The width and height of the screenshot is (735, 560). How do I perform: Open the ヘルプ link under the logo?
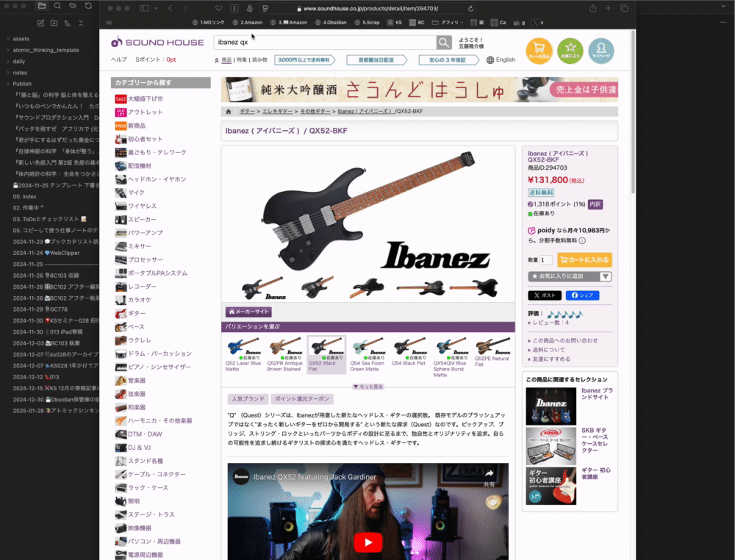tap(118, 60)
